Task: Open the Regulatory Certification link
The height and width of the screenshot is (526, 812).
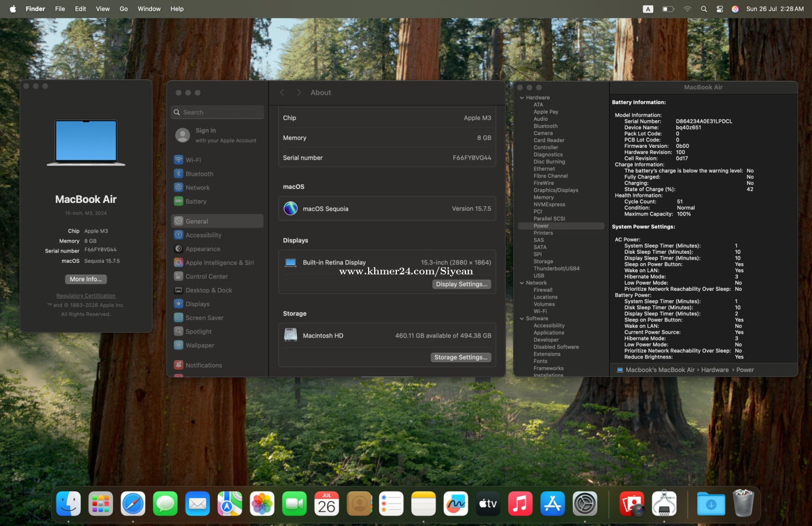Action: click(x=86, y=296)
